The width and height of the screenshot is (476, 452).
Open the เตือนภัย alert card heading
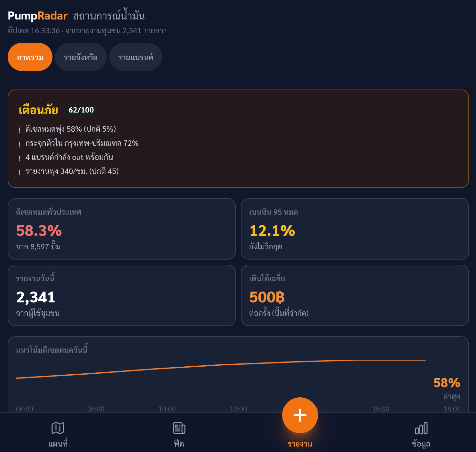pyautogui.click(x=38, y=110)
